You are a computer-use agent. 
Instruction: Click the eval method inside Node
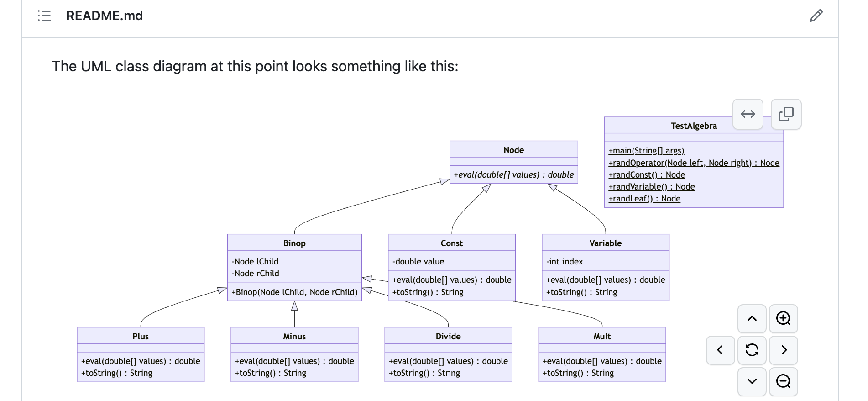(513, 174)
